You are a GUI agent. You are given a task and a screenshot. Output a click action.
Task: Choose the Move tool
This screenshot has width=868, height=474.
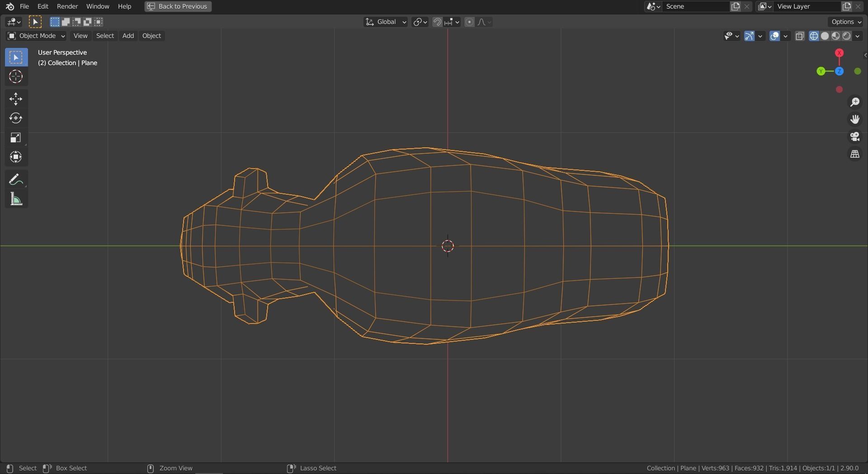16,99
